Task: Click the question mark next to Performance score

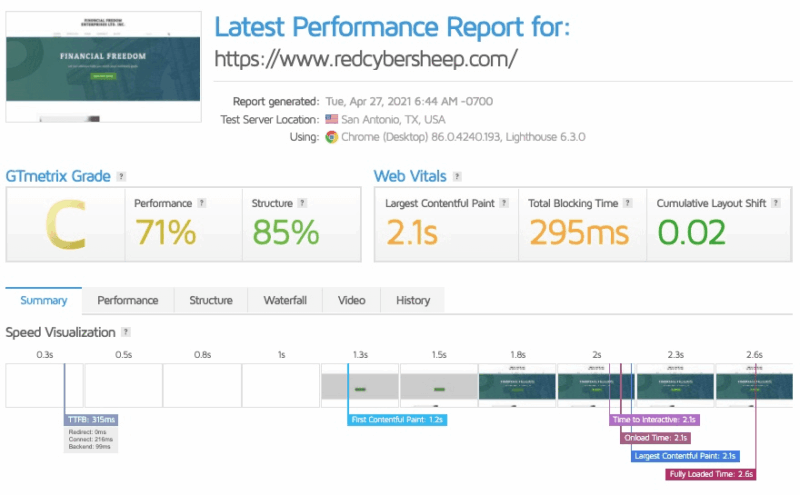Action: 201,203
